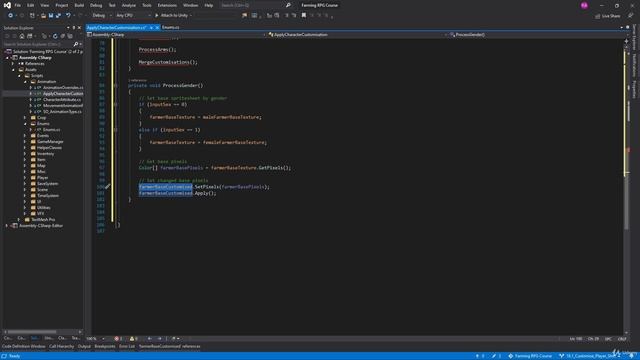Open the View menu
This screenshot has width=640, height=360.
[x=44, y=5]
